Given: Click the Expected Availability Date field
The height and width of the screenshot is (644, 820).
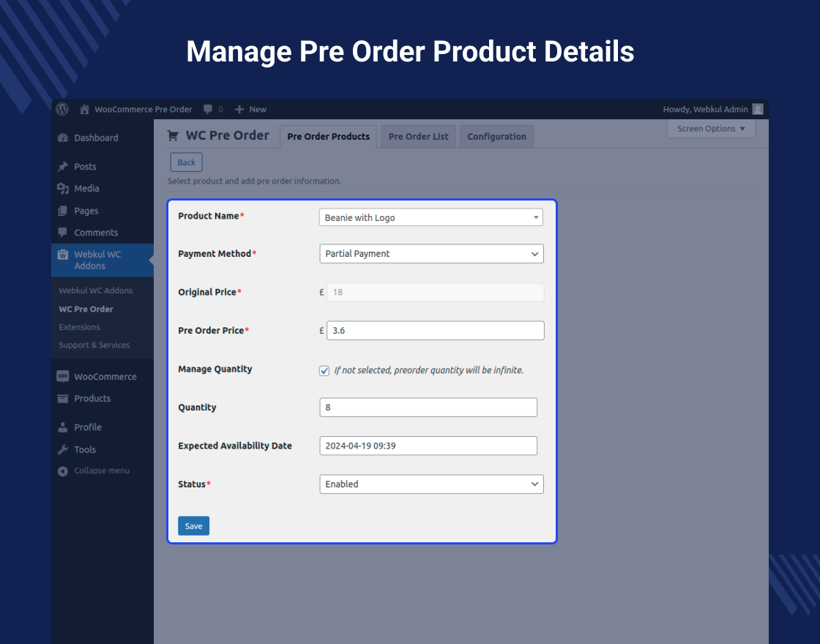Looking at the screenshot, I should tap(428, 446).
